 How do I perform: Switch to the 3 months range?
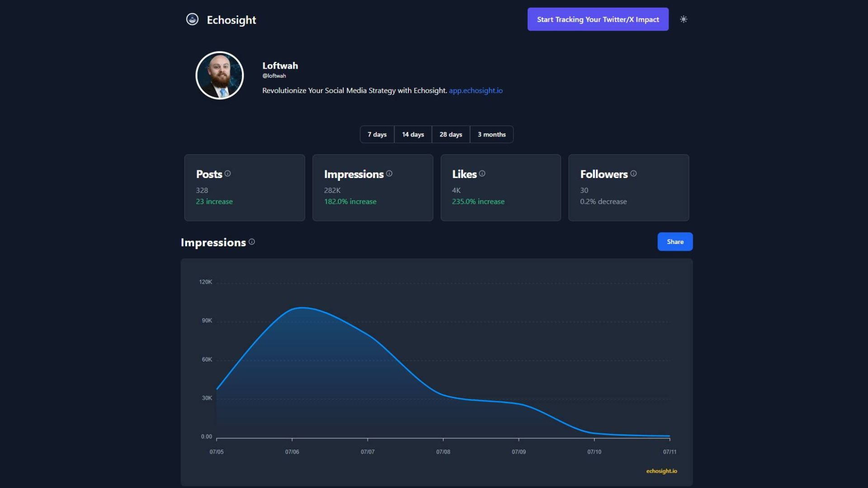tap(492, 135)
